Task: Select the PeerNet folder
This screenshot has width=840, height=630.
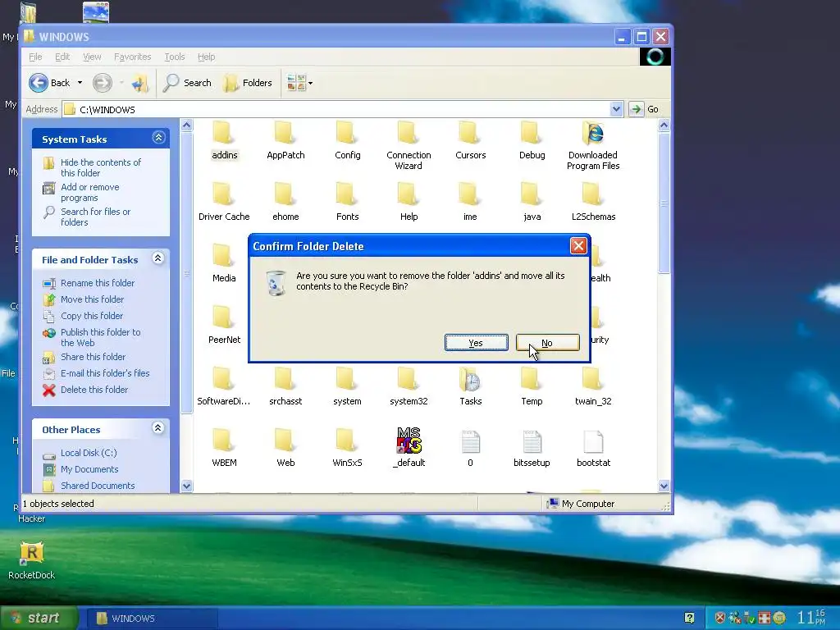Action: [224, 325]
